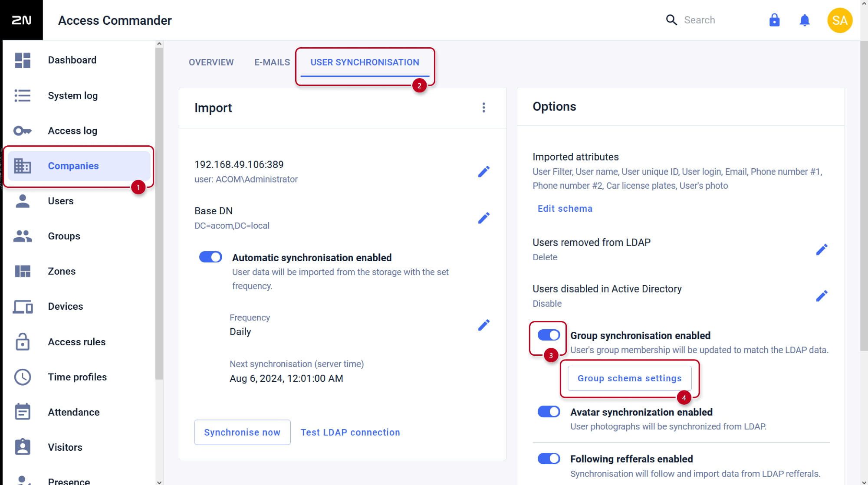Click the Access rules lock icon
This screenshot has height=485, width=868.
(23, 342)
